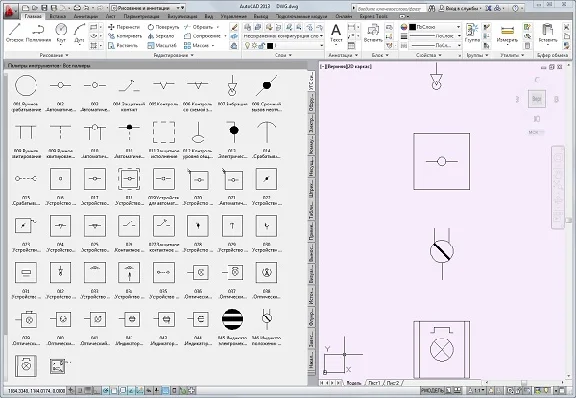Select the Текст tool with letter A
The width and height of the screenshot is (576, 398).
point(336,33)
